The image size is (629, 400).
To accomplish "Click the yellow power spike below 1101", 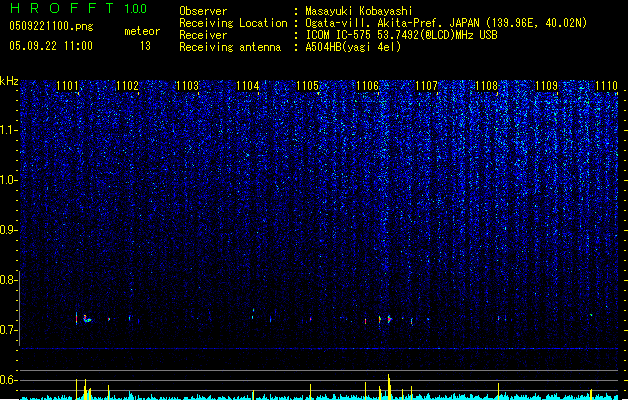I will point(77,388).
